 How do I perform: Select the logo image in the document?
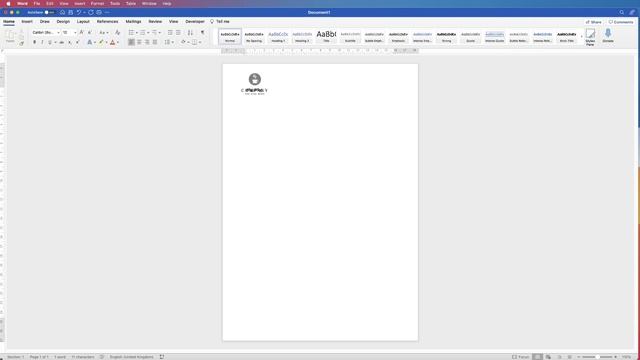(254, 84)
